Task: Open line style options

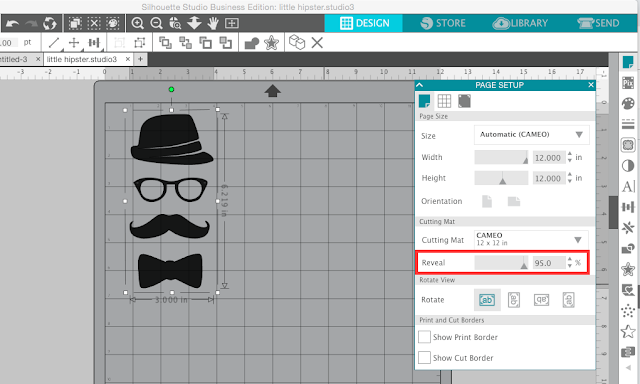Action: click(54, 42)
